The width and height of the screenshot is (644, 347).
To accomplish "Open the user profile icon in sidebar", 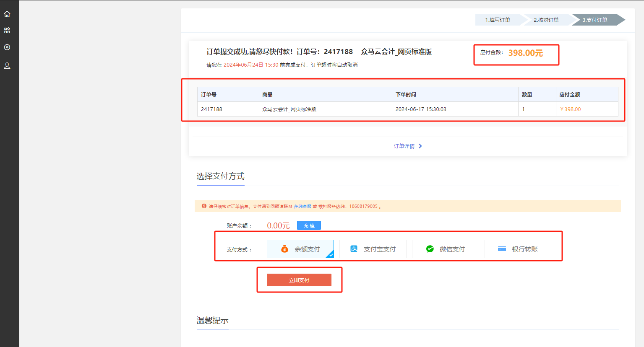I will click(7, 66).
